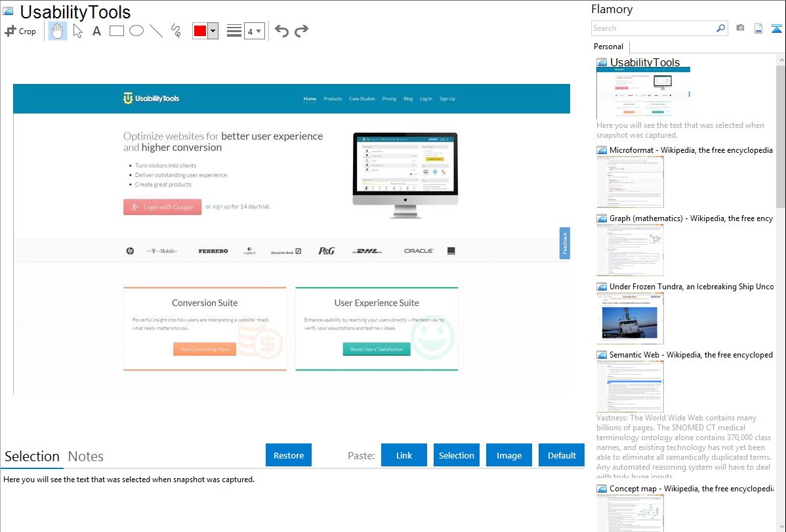Open the color picker dropdown arrow
The height and width of the screenshot is (532, 786).
(213, 31)
